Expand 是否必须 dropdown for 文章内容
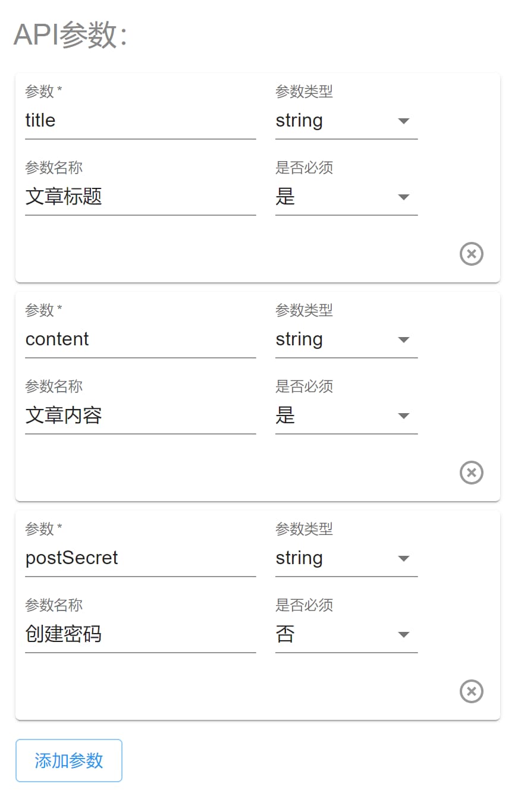 click(x=346, y=416)
